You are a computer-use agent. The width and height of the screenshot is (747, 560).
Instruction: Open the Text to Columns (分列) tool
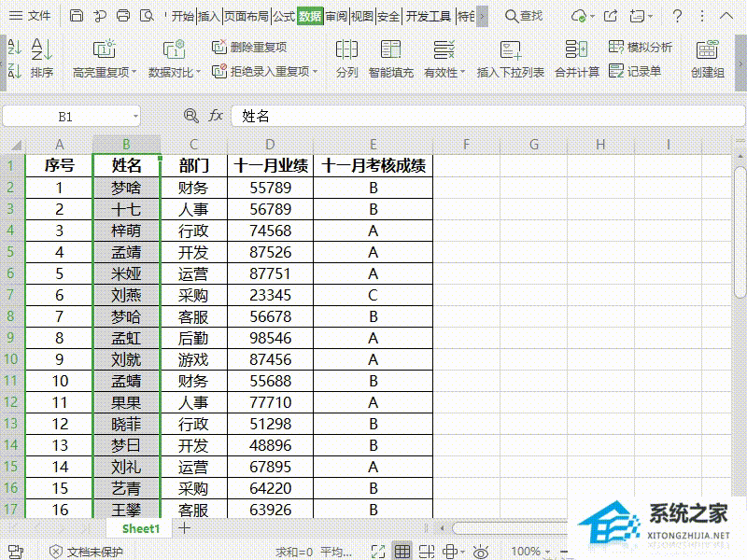(x=346, y=58)
